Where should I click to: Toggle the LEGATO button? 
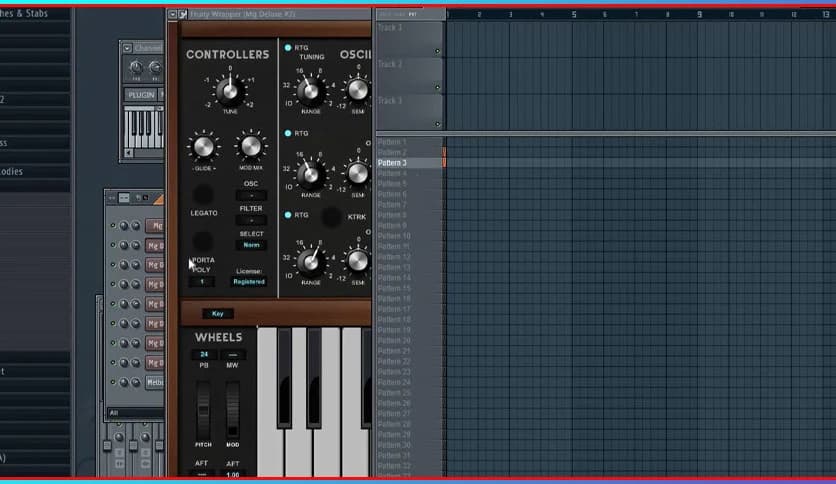[x=203, y=195]
